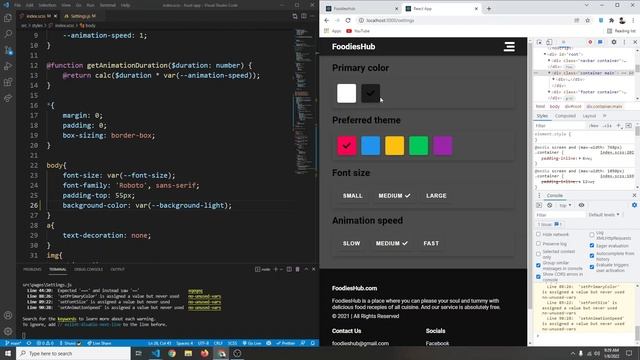Screen dimensions: 640x360
Task: Open Chrome tab search dropdown arrow
Action: point(587,5)
